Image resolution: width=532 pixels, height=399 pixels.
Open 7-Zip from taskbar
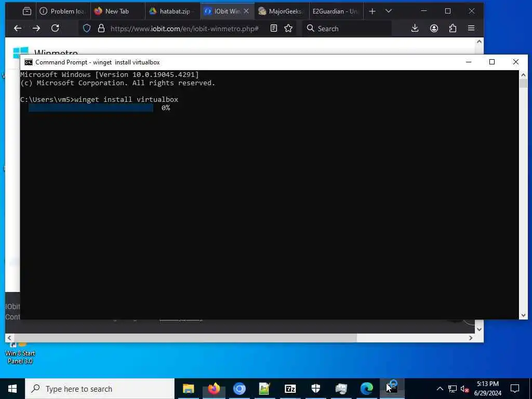coord(290,389)
